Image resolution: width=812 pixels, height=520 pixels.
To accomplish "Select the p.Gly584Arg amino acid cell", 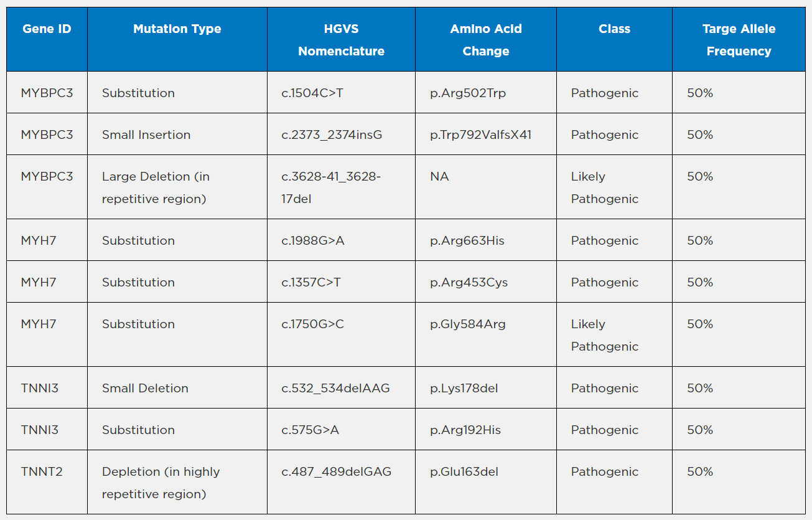I will 467,324.
